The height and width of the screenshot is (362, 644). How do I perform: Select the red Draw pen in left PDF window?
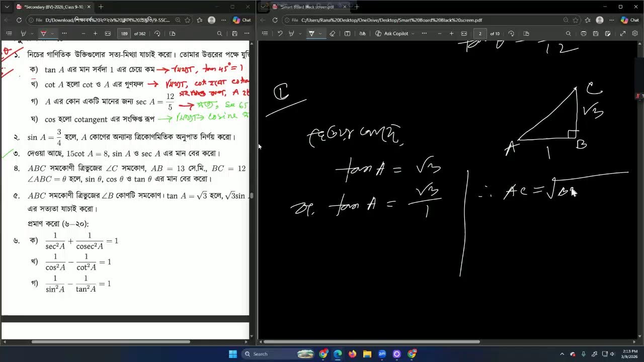(x=43, y=33)
